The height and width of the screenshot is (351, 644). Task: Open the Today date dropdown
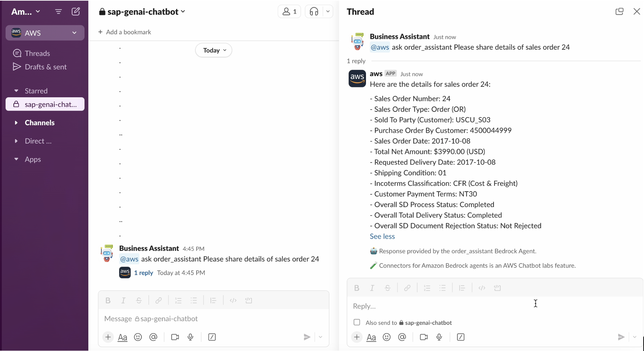coord(214,50)
